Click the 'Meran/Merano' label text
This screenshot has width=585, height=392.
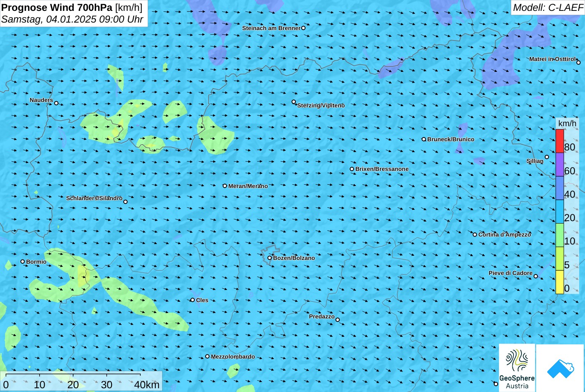pos(248,186)
